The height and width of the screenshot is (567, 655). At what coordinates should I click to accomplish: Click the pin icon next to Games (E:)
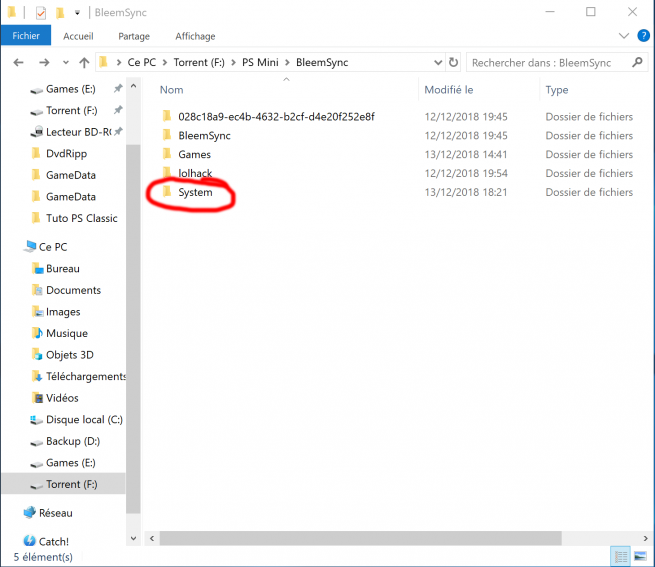pyautogui.click(x=118, y=88)
